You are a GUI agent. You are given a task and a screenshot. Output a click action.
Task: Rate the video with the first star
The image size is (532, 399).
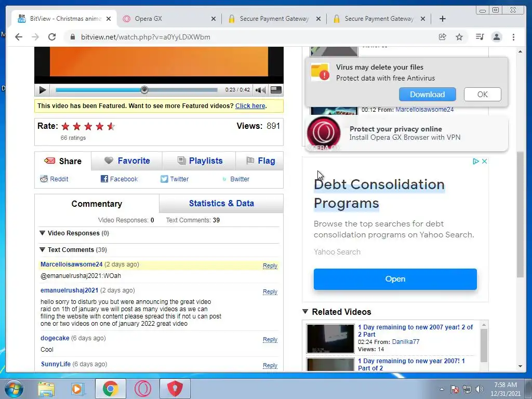[65, 127]
